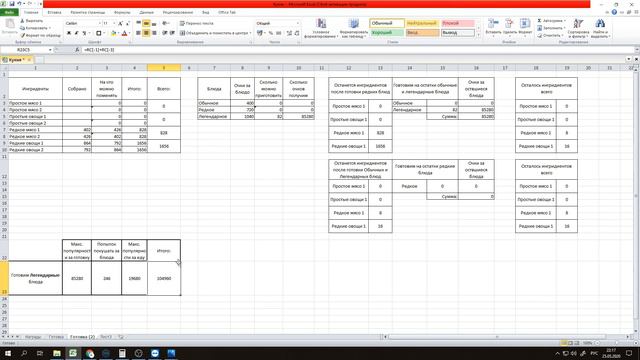Save the workbook from quick access toolbar
The width and height of the screenshot is (640, 360).
11,4
